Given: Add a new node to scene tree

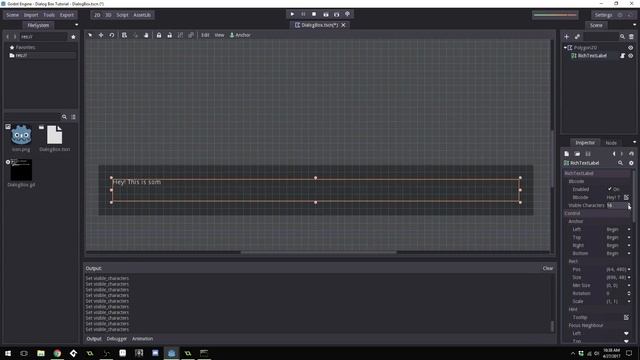Looking at the screenshot, I should pos(567,37).
